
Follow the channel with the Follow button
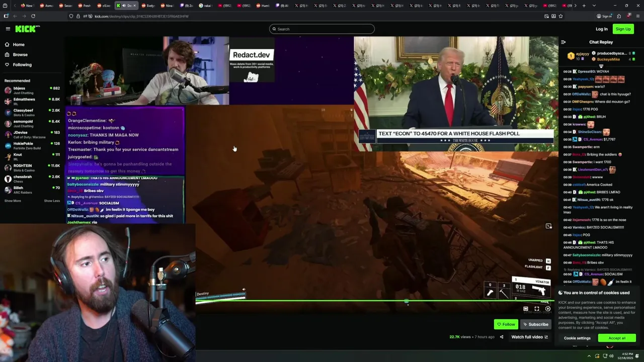[506, 324]
